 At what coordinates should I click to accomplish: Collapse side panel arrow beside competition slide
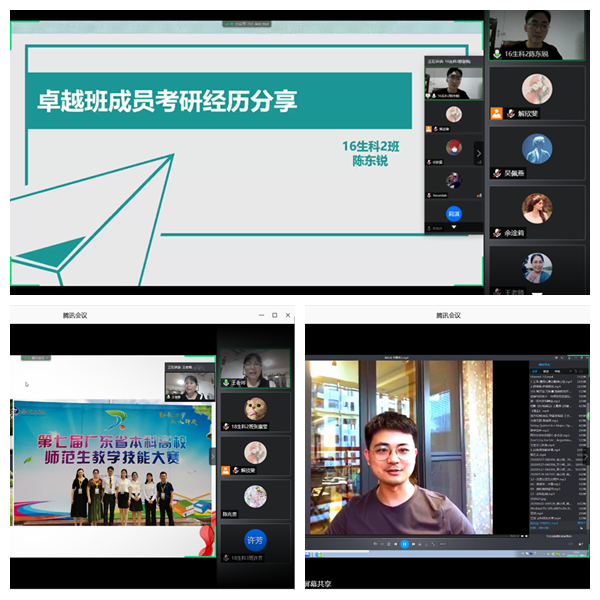pos(212,455)
